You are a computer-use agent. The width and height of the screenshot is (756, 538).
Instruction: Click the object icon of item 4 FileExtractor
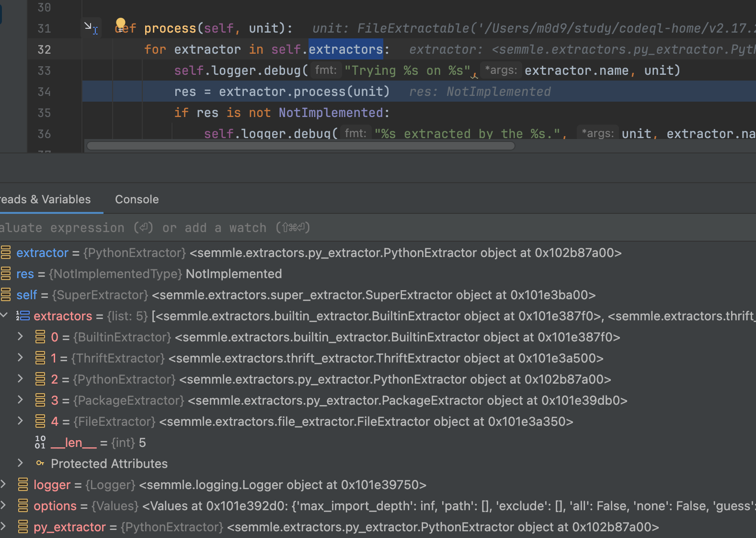(40, 421)
